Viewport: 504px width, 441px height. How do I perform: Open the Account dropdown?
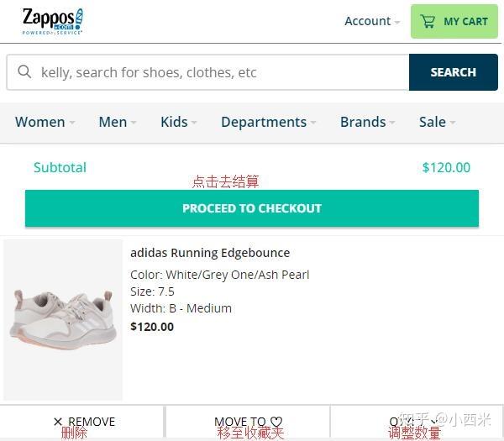coord(372,21)
